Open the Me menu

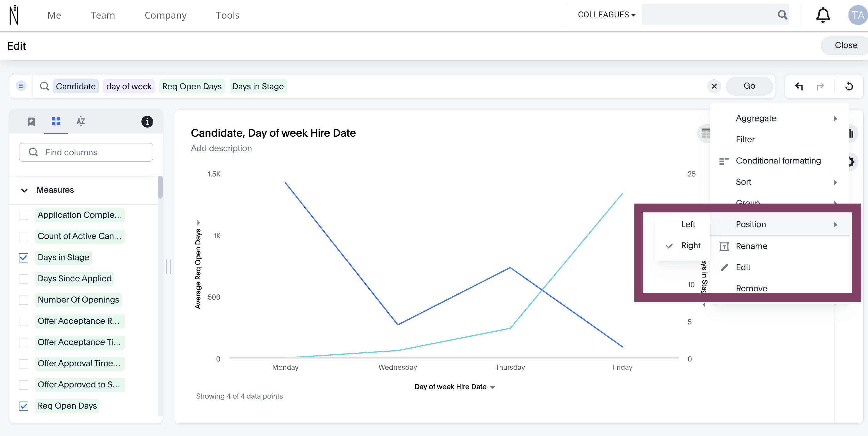pyautogui.click(x=54, y=15)
